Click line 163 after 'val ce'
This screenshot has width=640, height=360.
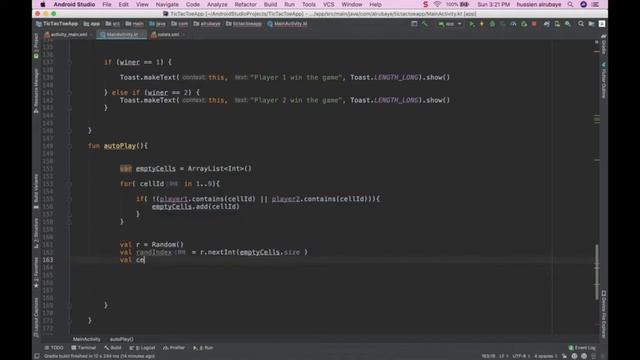point(145,260)
